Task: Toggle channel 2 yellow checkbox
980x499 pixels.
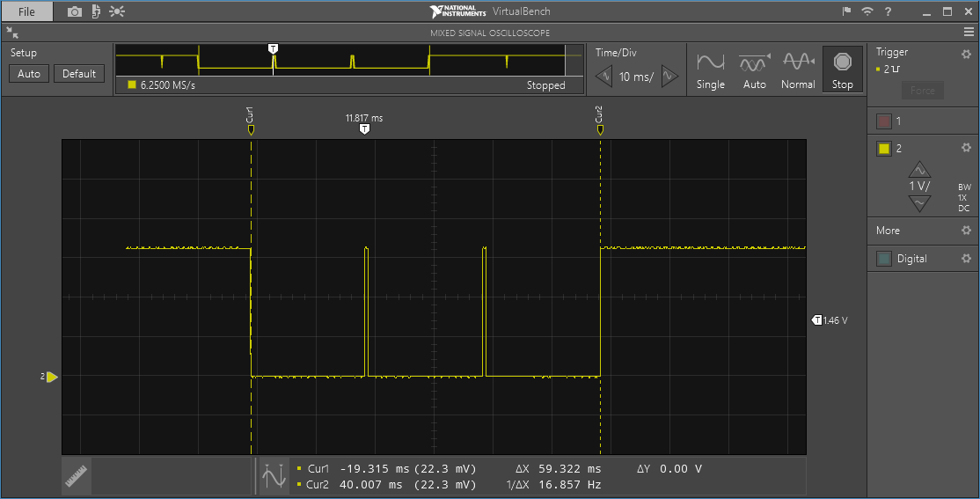Action: pos(884,149)
